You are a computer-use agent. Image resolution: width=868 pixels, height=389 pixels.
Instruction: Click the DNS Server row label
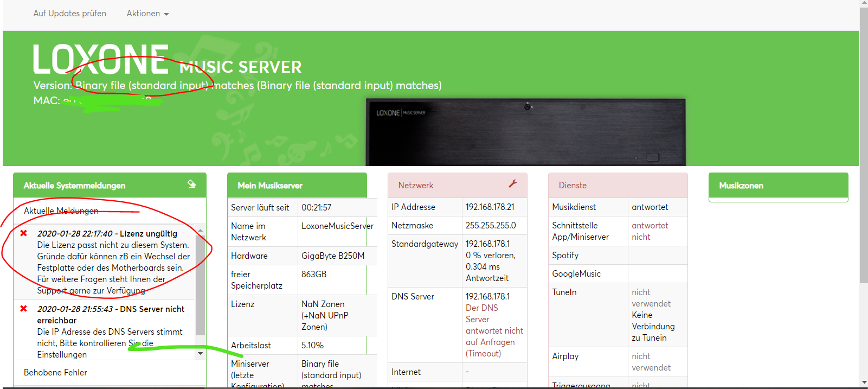tap(413, 297)
